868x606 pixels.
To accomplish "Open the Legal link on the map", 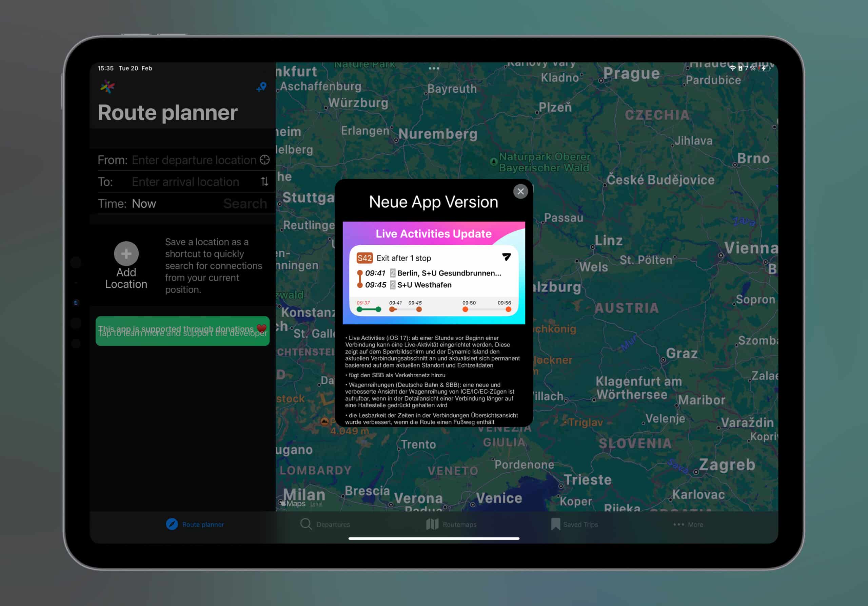I will pos(316,504).
